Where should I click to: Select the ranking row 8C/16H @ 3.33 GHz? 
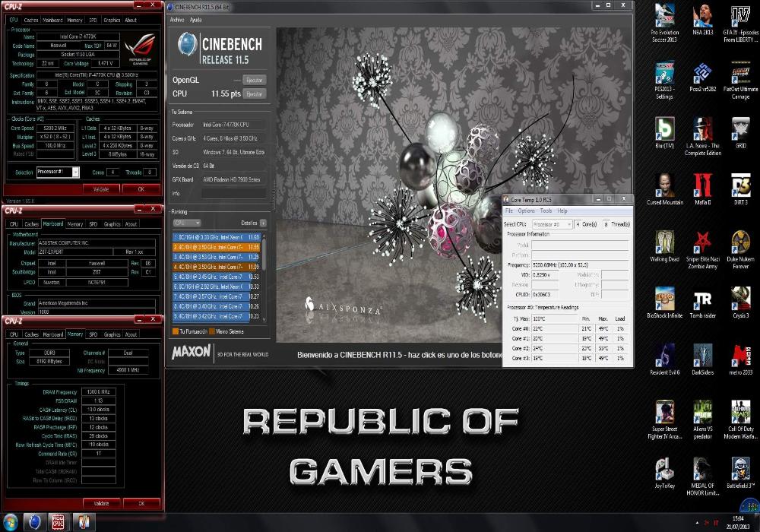click(216, 237)
